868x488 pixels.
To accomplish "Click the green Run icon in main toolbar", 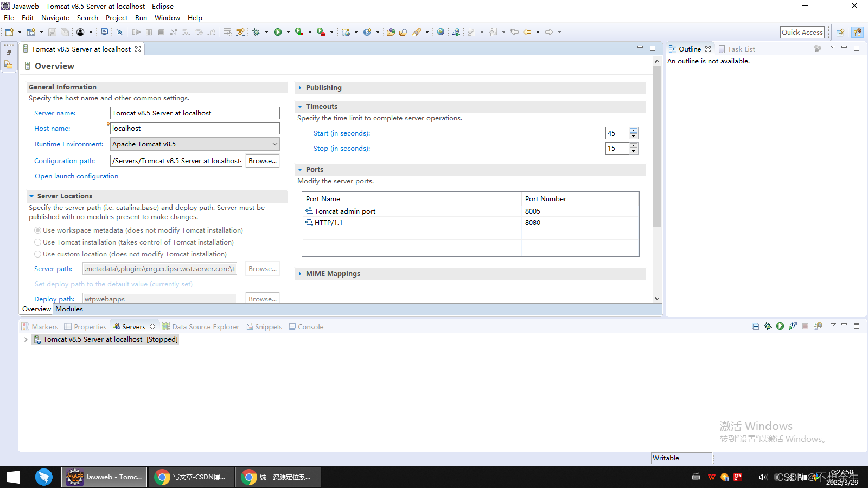I will [278, 32].
